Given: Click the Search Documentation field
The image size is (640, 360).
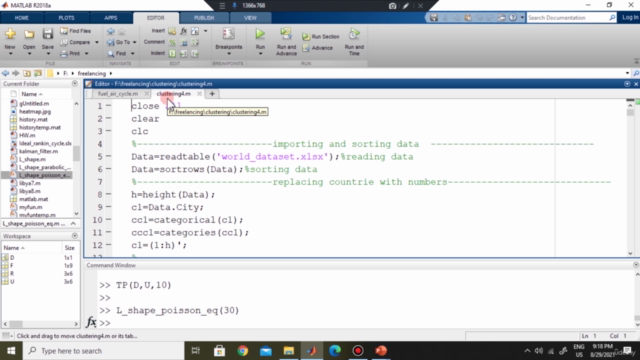Looking at the screenshot, I should [567, 18].
